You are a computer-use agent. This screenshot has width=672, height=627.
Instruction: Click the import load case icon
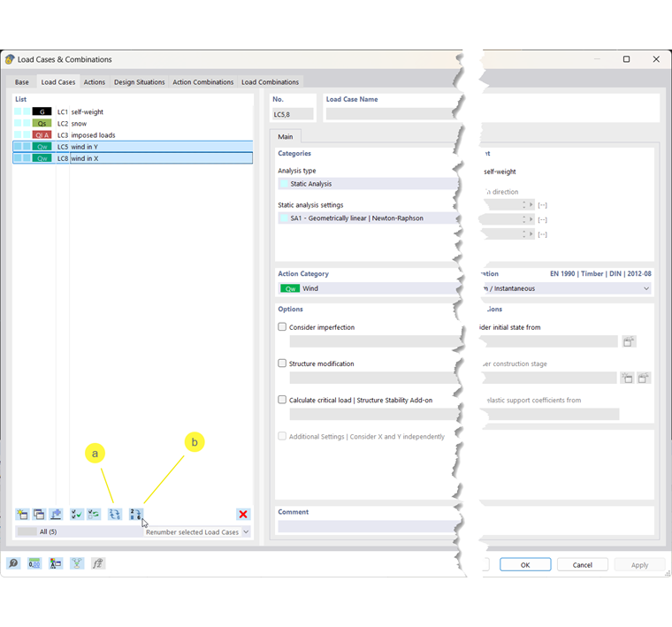pyautogui.click(x=56, y=514)
